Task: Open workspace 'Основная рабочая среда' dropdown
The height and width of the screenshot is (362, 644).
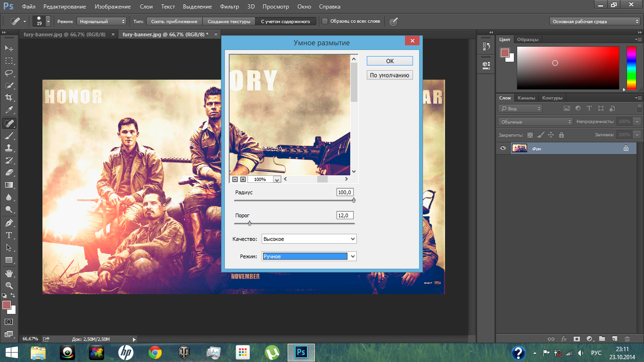Action: click(595, 21)
